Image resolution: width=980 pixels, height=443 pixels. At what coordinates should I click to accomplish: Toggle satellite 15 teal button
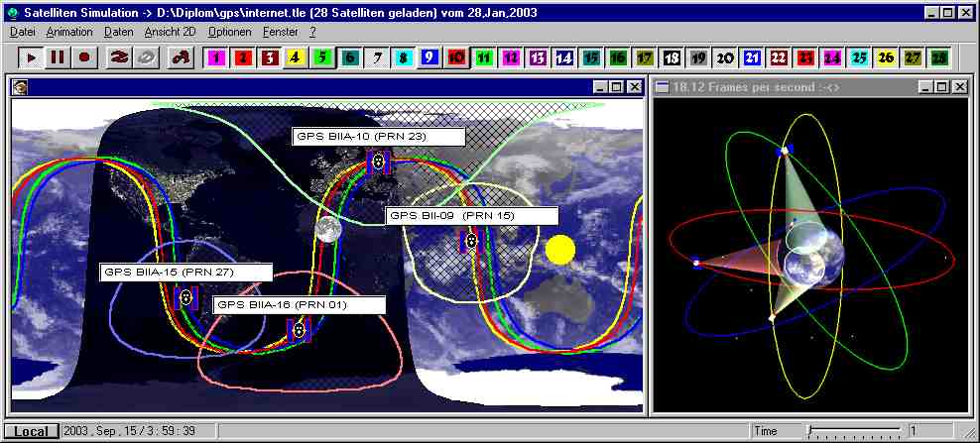pyautogui.click(x=591, y=58)
